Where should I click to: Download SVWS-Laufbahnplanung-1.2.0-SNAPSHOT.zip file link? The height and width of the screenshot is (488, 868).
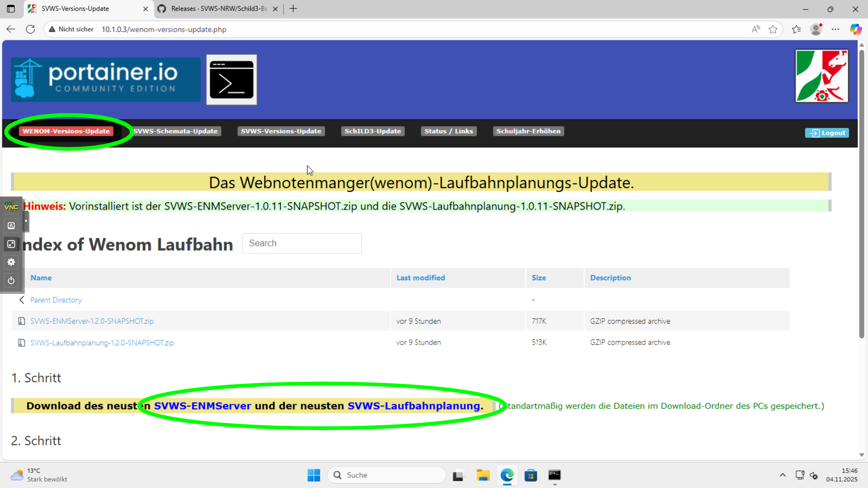(x=102, y=343)
